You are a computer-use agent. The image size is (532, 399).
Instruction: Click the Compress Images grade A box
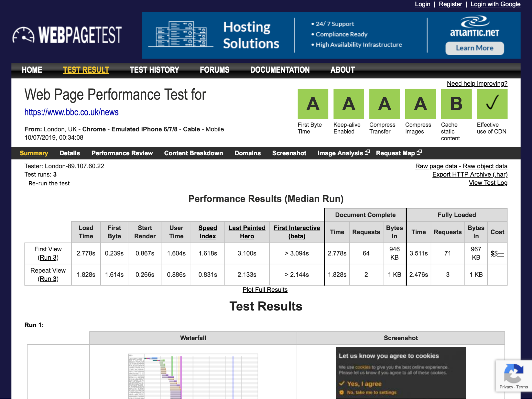click(x=420, y=104)
